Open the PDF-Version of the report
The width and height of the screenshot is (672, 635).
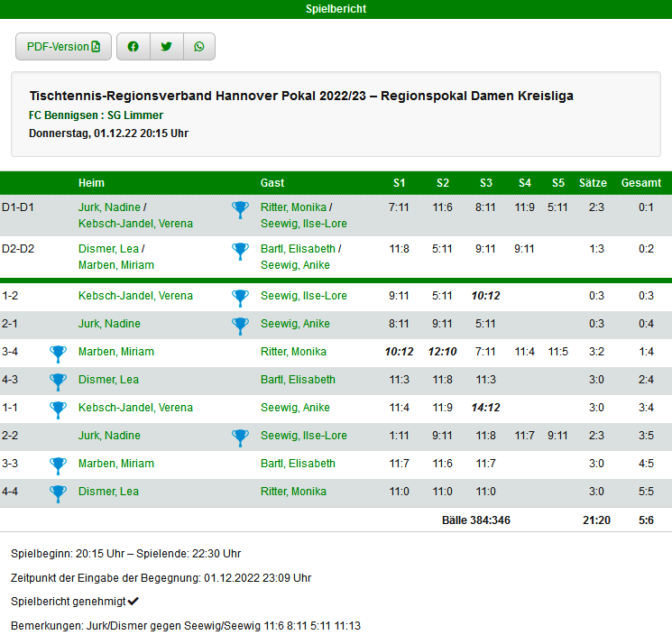coord(63,47)
